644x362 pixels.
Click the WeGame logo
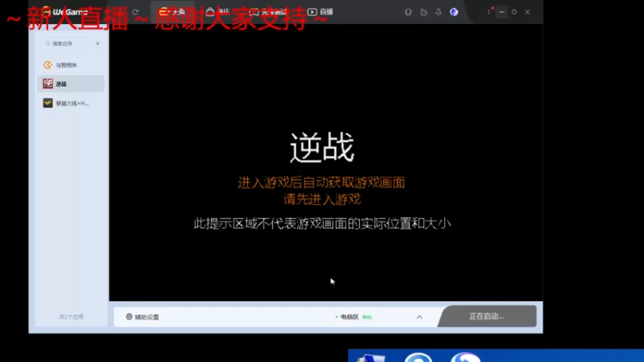point(65,12)
